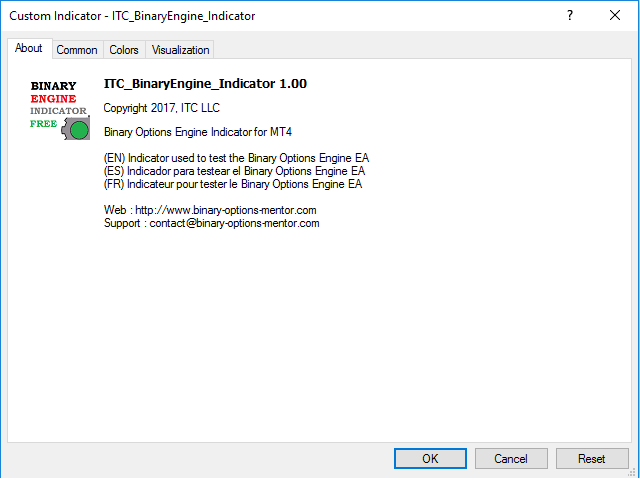The height and width of the screenshot is (480, 640).
Task: Open context help question mark
Action: 570,16
